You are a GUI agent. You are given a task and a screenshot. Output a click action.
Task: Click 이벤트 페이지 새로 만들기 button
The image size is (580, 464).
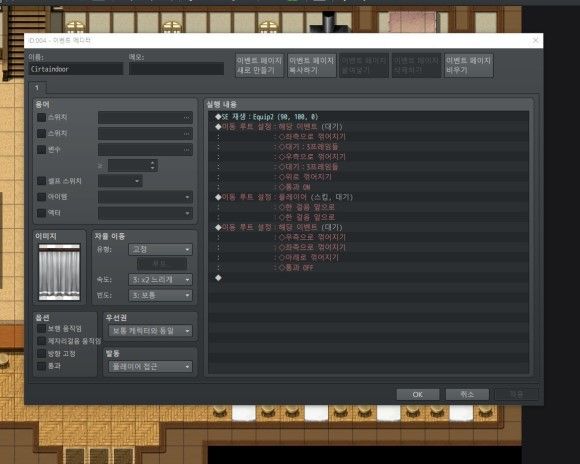[260, 65]
